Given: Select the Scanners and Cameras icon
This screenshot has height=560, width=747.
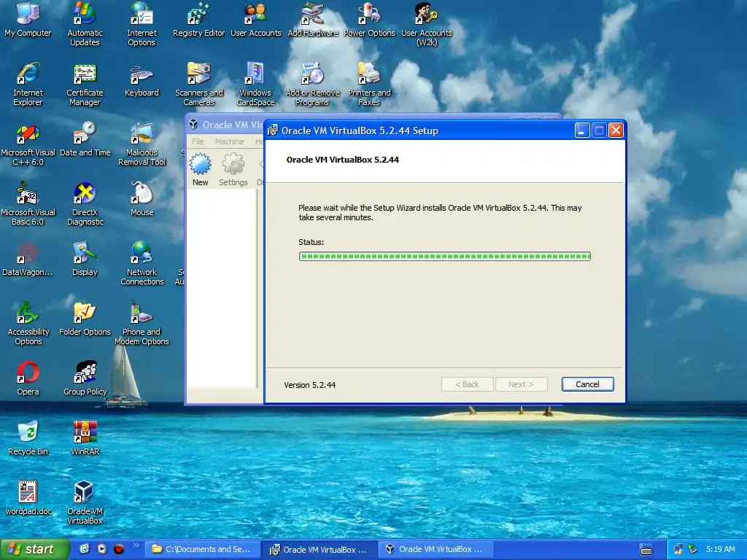Looking at the screenshot, I should [x=198, y=84].
